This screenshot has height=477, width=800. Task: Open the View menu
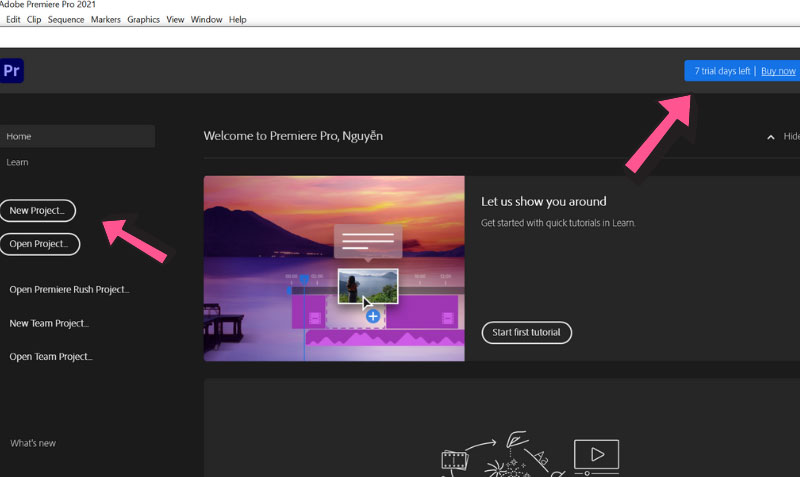tap(175, 20)
